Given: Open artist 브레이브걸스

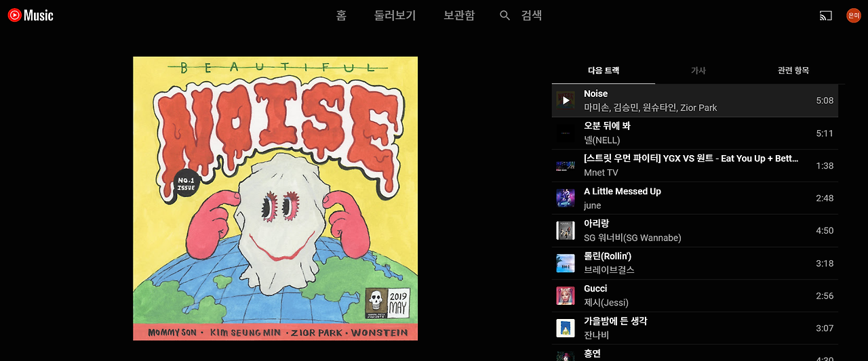Looking at the screenshot, I should 609,270.
